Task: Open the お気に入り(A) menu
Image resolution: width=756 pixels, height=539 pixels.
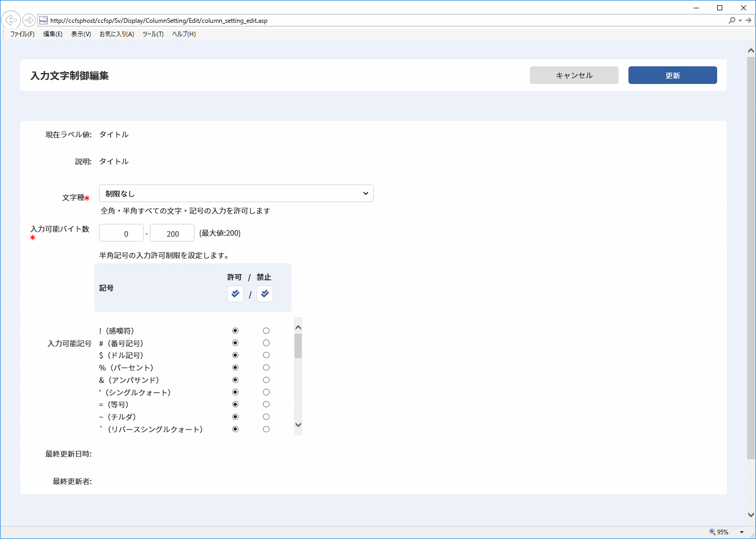Action: click(117, 34)
